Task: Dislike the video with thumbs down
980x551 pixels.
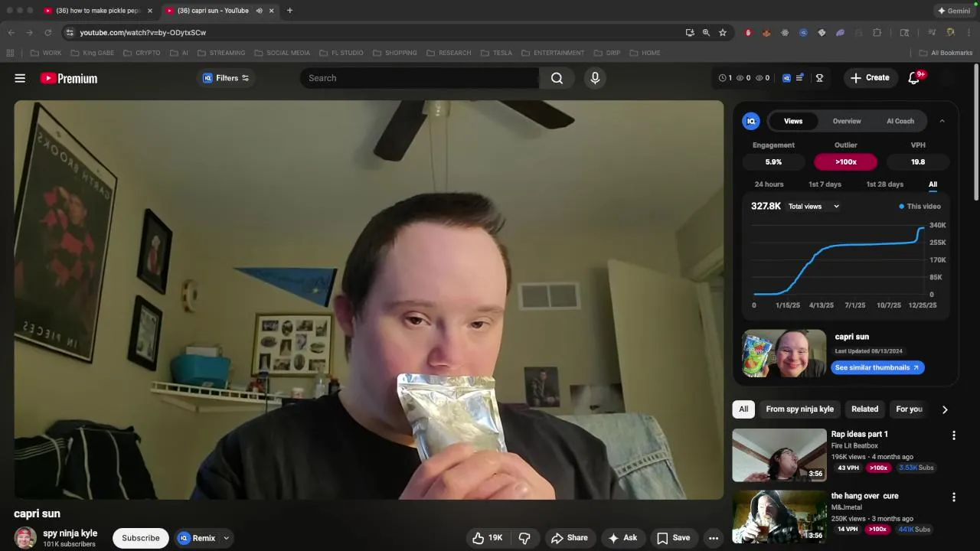Action: 524,538
